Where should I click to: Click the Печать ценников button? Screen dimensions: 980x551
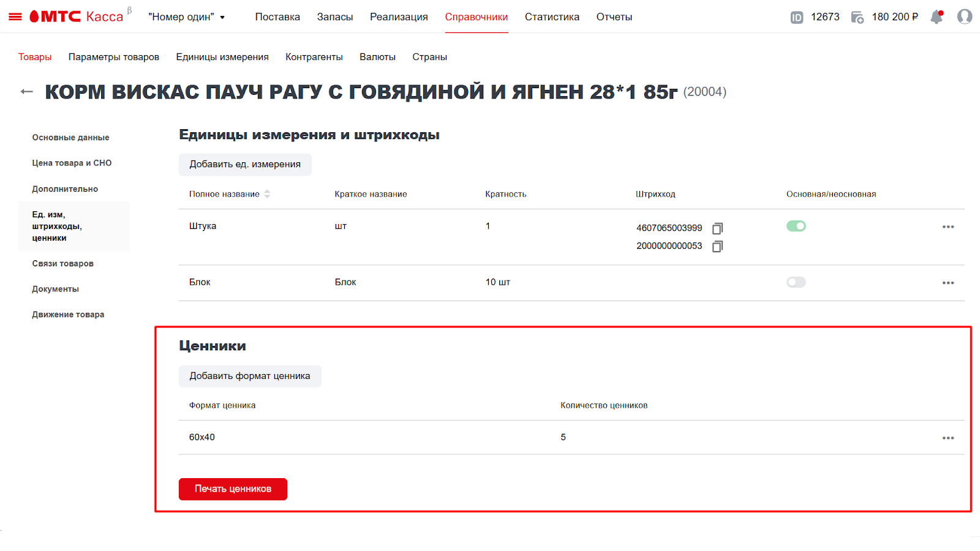tap(233, 489)
